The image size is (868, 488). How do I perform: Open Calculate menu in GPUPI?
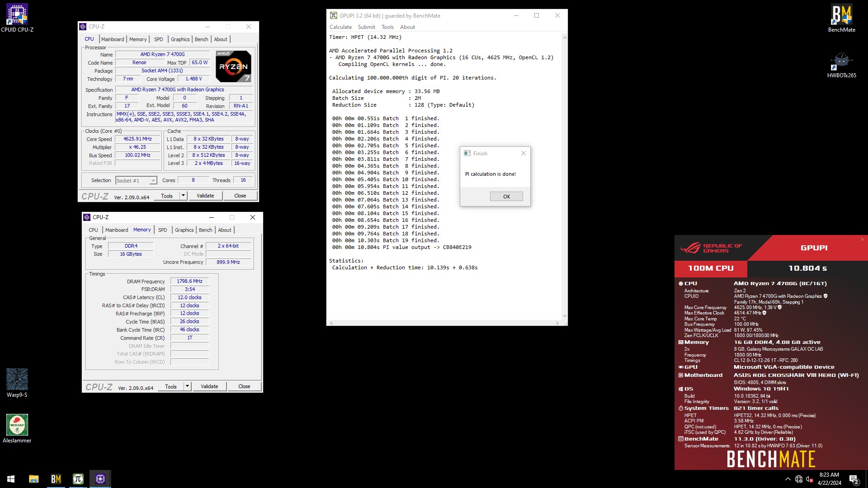[x=340, y=27]
